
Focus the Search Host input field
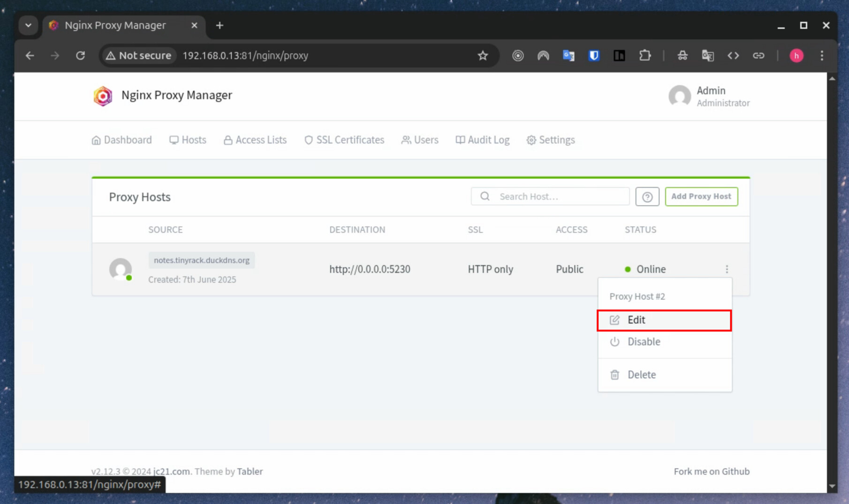pos(550,196)
